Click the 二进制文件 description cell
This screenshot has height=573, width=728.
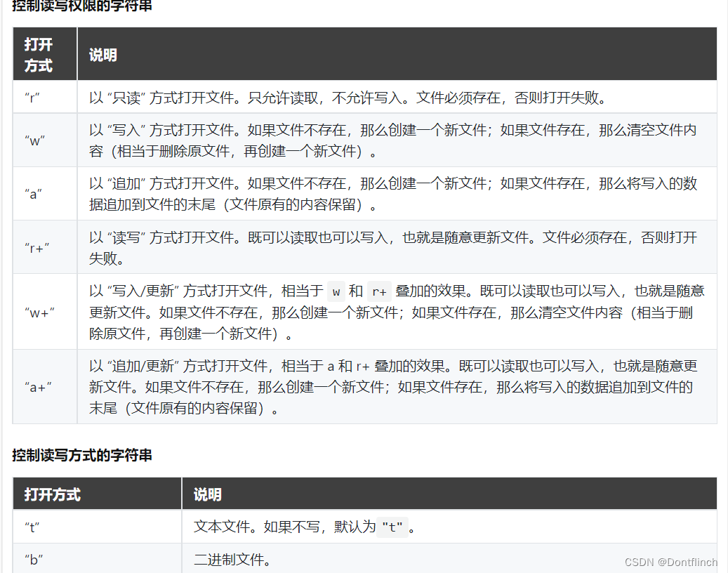click(x=233, y=558)
